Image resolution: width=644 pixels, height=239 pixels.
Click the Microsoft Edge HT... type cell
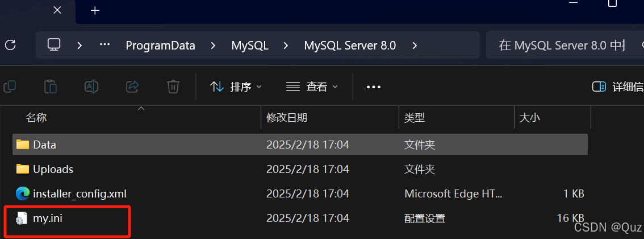tap(453, 193)
